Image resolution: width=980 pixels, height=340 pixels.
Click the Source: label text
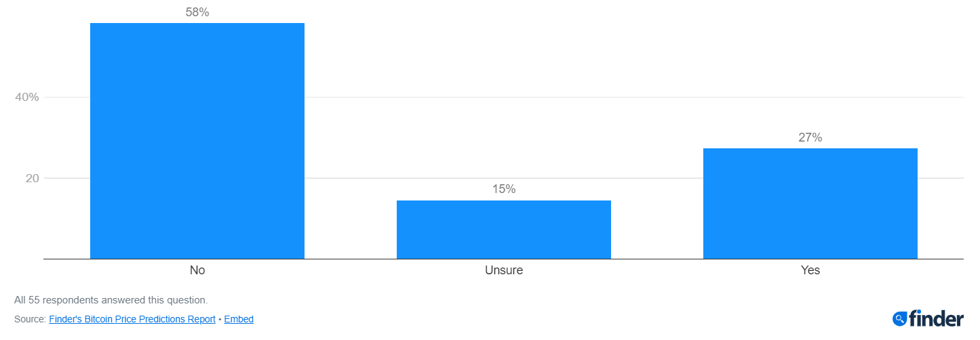click(30, 319)
